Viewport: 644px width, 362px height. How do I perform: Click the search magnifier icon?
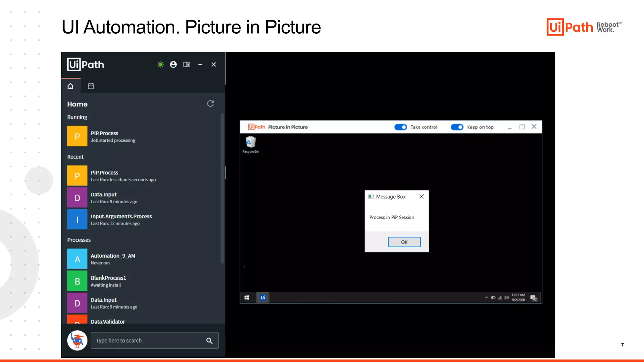coord(209,341)
